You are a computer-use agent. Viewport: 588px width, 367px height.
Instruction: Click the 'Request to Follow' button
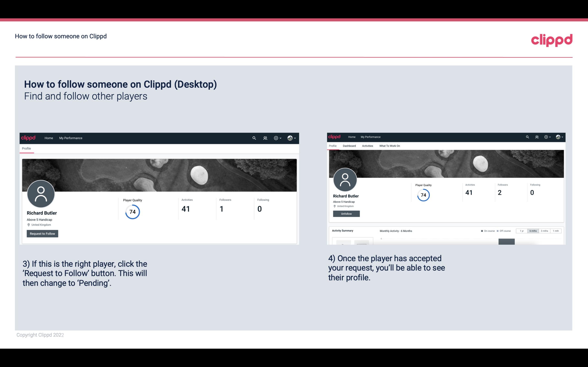pyautogui.click(x=42, y=233)
